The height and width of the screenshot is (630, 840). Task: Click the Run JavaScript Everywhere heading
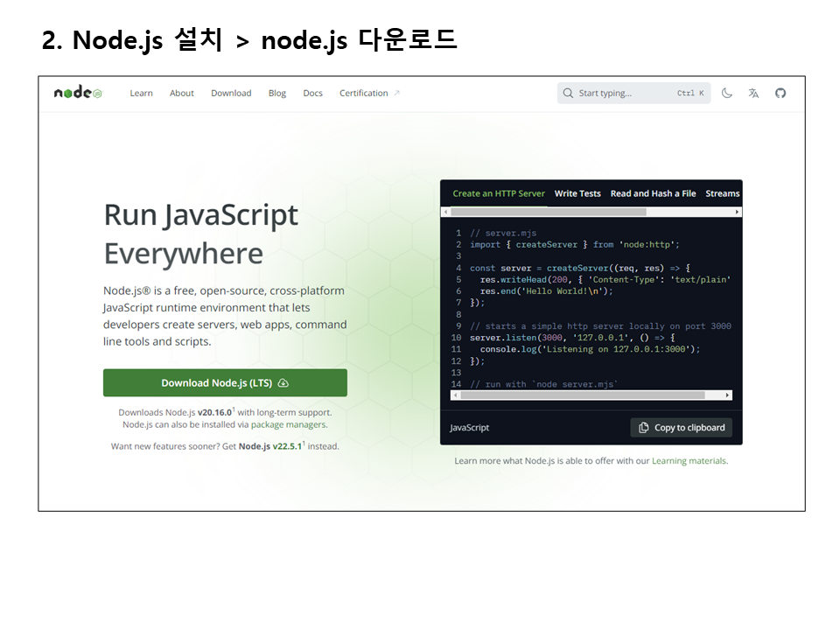pos(200,234)
